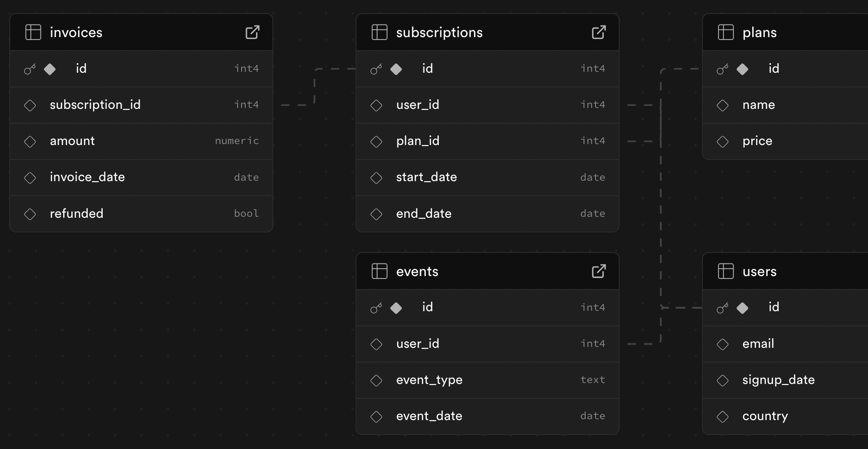Click primary key icon of invoices id
The height and width of the screenshot is (449, 868).
30,69
